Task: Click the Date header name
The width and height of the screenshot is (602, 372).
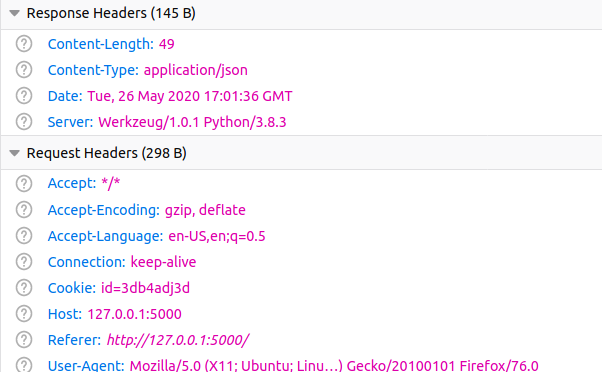Action: click(x=65, y=96)
